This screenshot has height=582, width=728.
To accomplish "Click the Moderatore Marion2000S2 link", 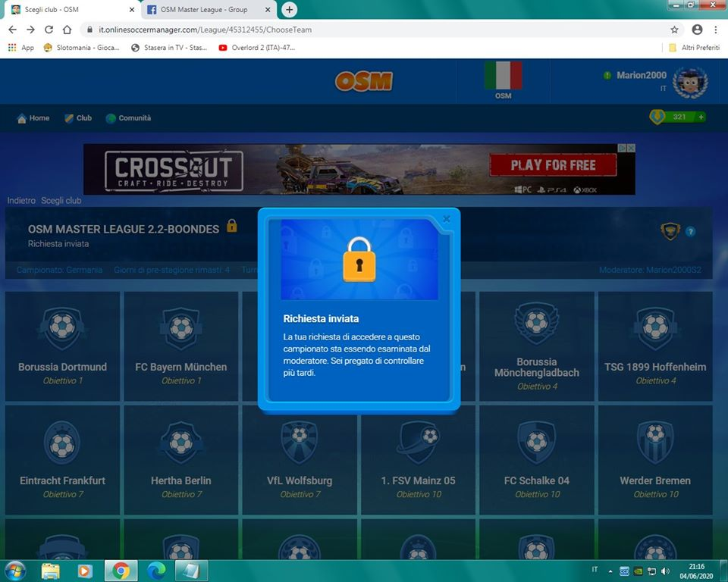I will click(x=650, y=270).
